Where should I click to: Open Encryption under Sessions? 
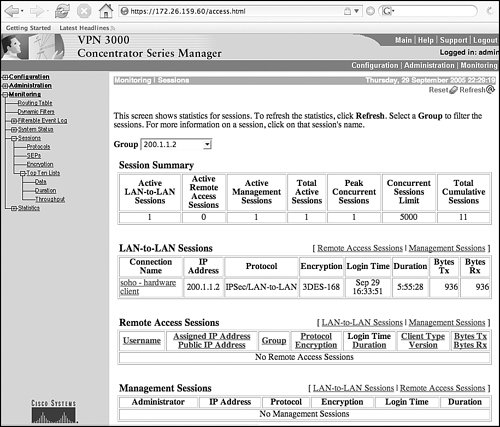coord(40,164)
